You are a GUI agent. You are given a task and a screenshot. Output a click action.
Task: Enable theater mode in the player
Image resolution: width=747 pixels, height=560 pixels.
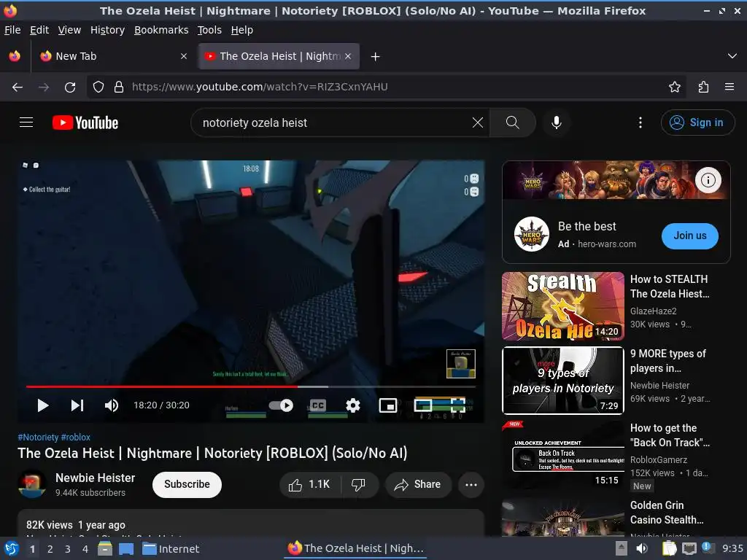423,405
